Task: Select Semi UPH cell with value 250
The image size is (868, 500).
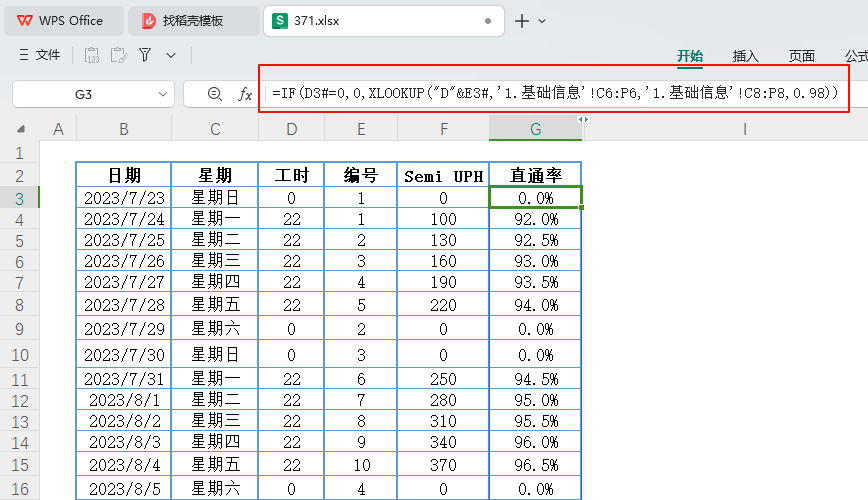Action: (443, 379)
